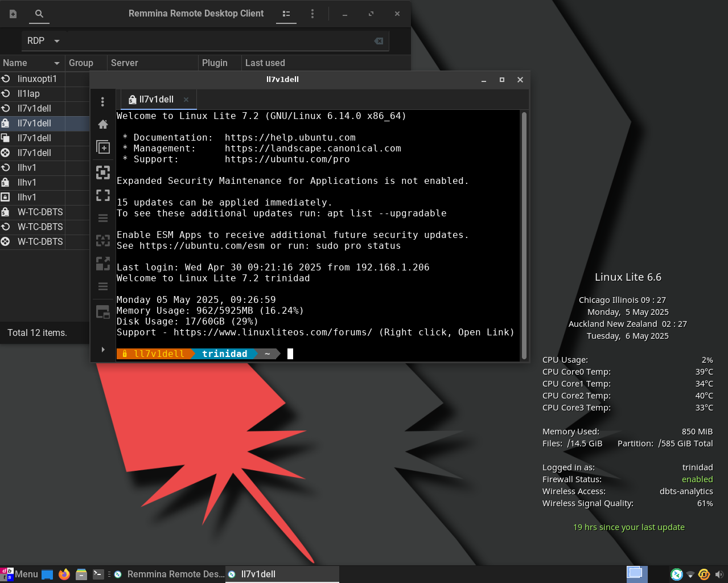Click the Remmina tray icon
The width and height of the screenshot is (728, 583).
(677, 574)
